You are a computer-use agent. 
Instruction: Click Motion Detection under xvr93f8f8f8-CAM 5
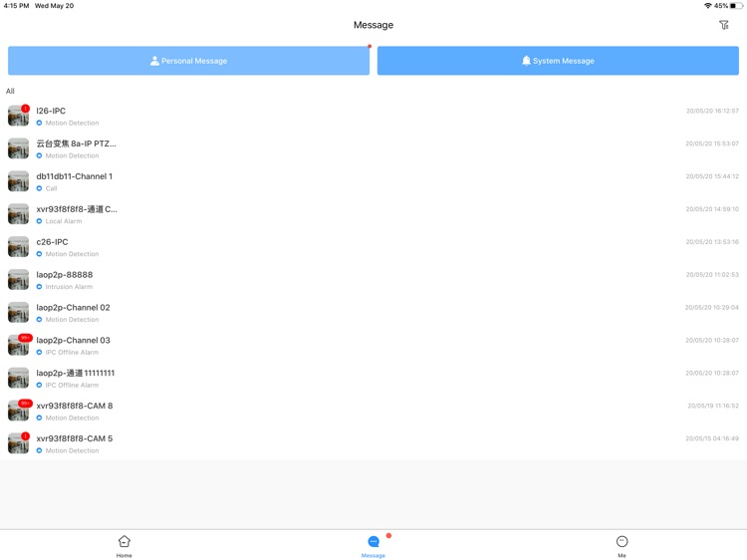[x=72, y=450]
